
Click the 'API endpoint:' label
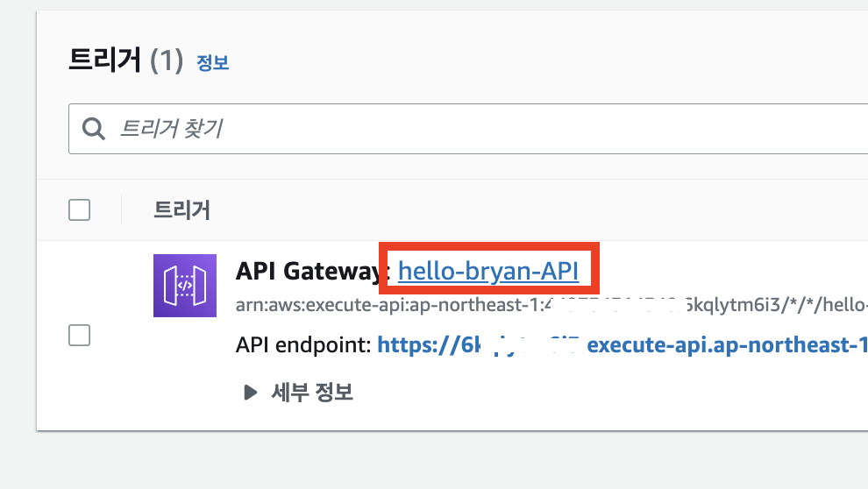[x=303, y=345]
